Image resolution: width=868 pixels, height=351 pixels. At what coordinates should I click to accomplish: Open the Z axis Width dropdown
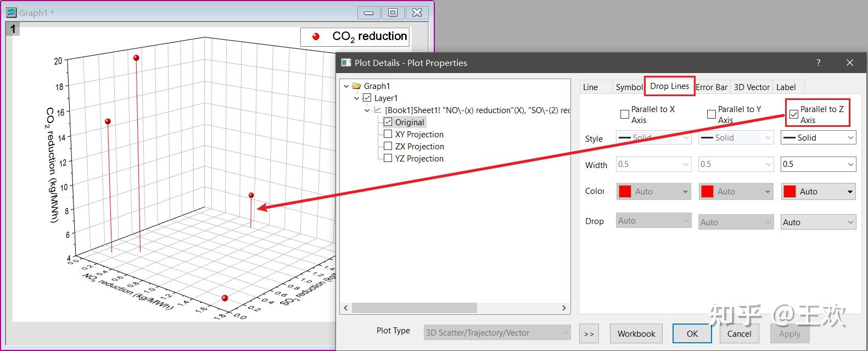click(818, 164)
